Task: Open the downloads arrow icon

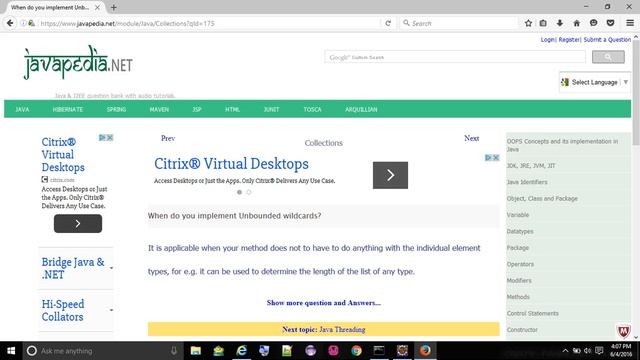Action: [x=560, y=23]
